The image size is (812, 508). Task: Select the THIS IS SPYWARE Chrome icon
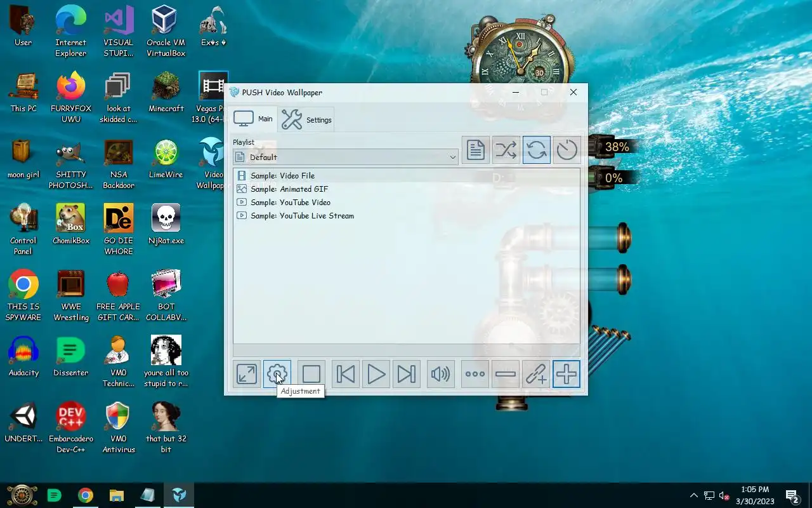point(23,296)
